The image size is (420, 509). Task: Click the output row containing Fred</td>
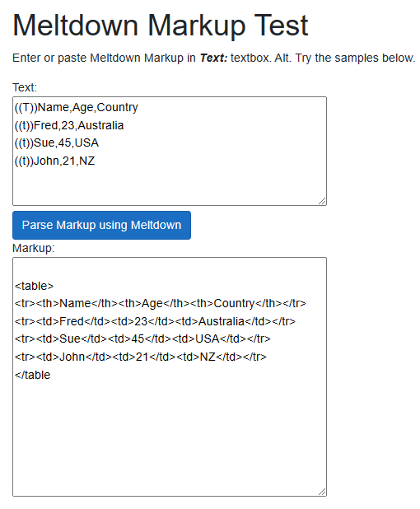tap(155, 321)
